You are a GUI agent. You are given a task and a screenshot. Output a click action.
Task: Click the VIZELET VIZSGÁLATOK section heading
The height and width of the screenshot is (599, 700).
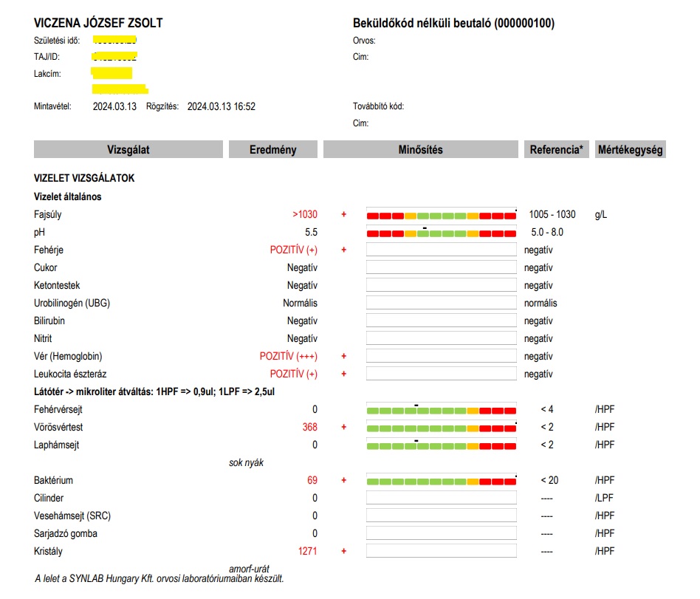pyautogui.click(x=84, y=179)
